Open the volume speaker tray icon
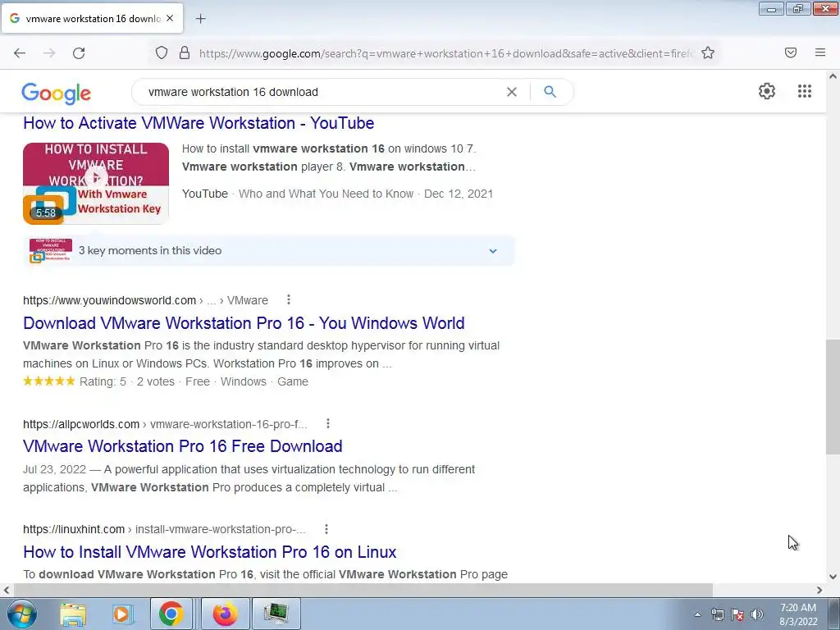840x630 pixels. pos(757,614)
